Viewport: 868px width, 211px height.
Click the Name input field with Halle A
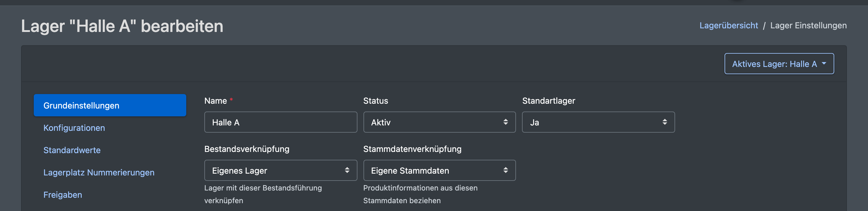[x=280, y=122]
